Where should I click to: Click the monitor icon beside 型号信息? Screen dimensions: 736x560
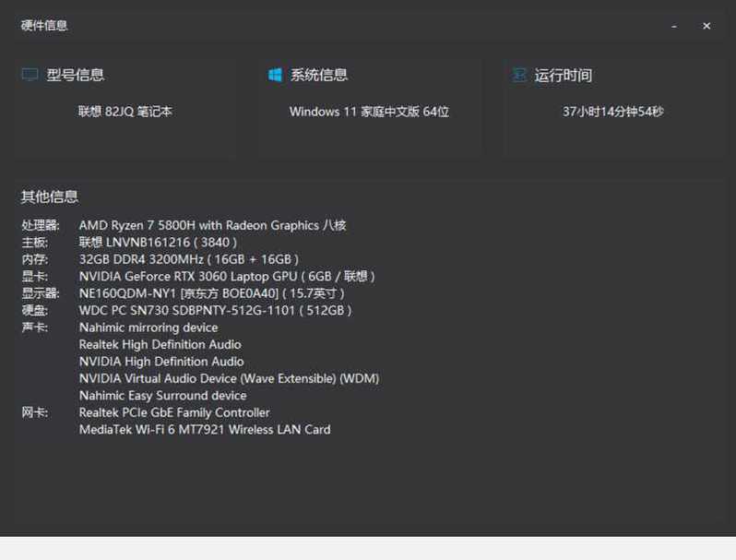[30, 75]
